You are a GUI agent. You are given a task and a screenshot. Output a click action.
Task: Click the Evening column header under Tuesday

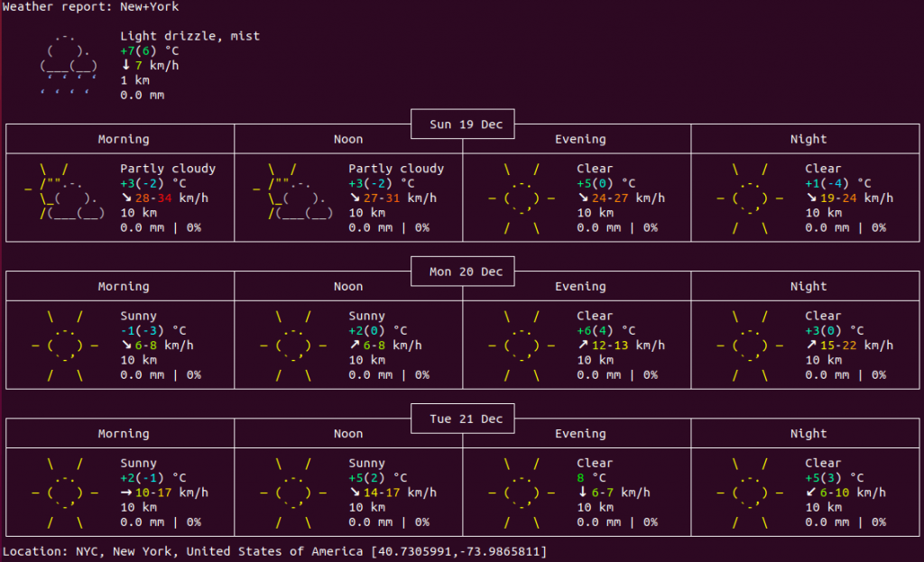(580, 434)
